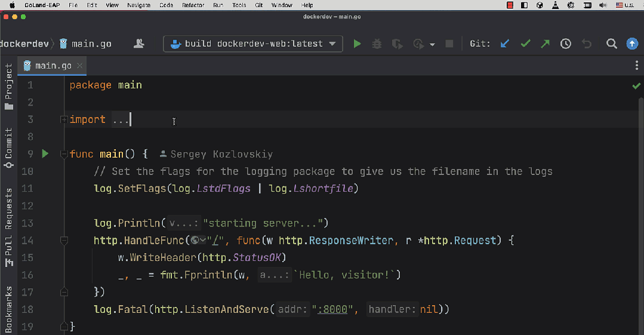Show Git history clock icon
The image size is (644, 335).
566,44
